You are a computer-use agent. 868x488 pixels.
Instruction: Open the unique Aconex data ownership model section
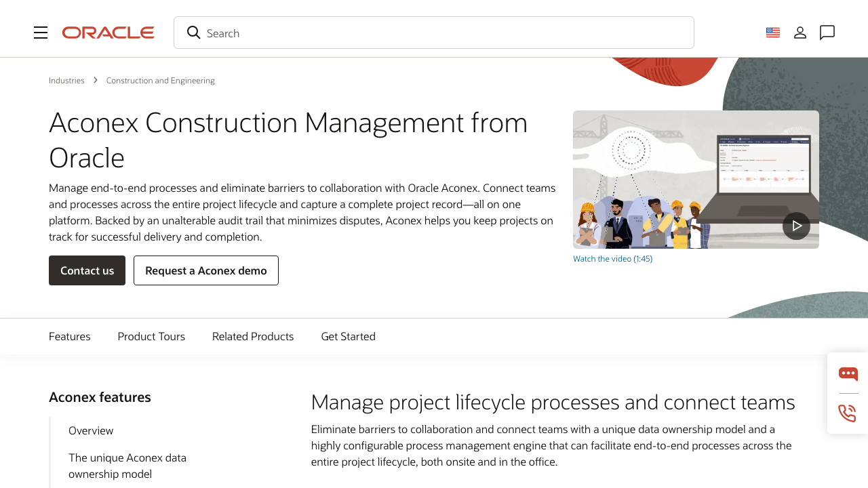(x=127, y=466)
